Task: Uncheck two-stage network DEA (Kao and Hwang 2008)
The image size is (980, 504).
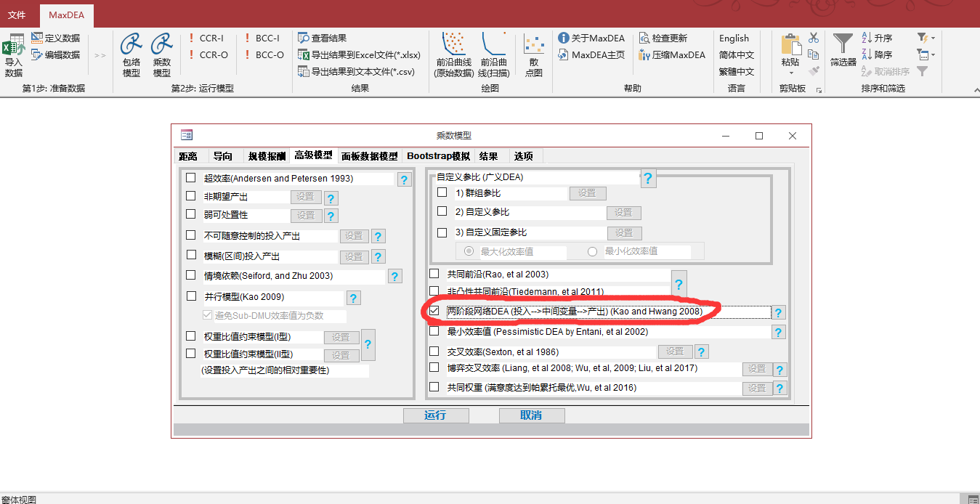Action: pyautogui.click(x=434, y=311)
